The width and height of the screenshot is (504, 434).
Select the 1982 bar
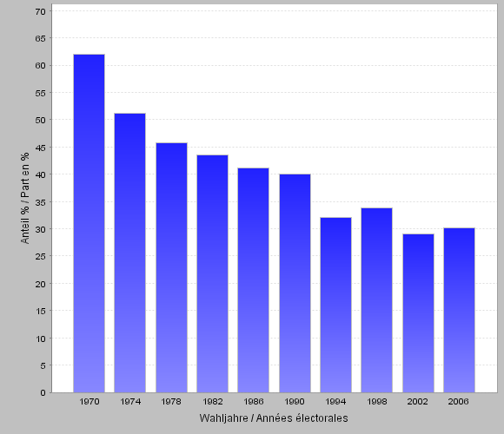pos(213,273)
